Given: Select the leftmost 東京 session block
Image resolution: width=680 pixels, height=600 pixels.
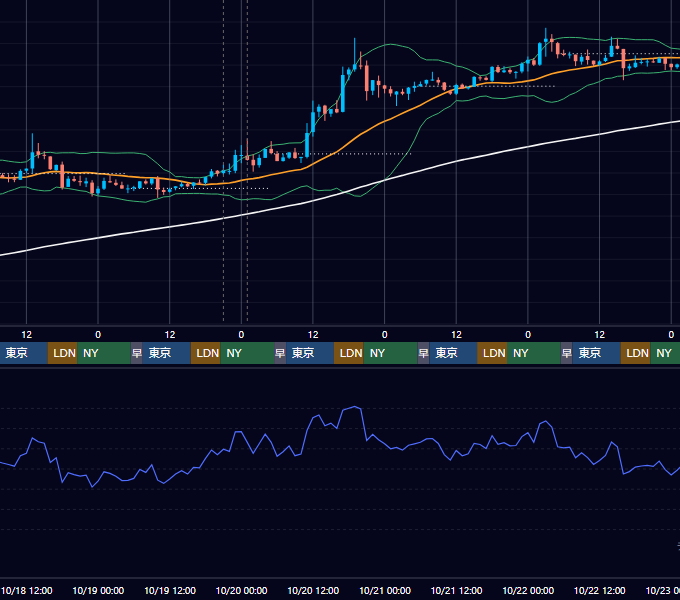Looking at the screenshot, I should 23,353.
